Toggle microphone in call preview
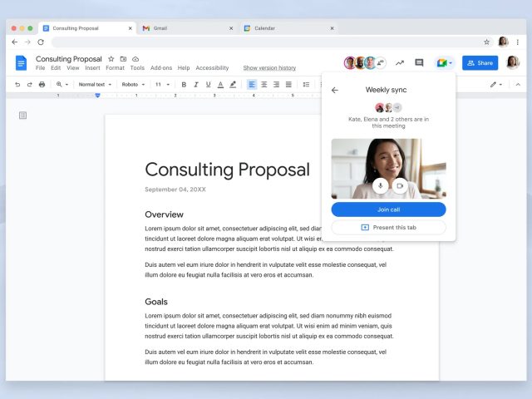Viewport: 532px width, 399px height. tap(380, 186)
